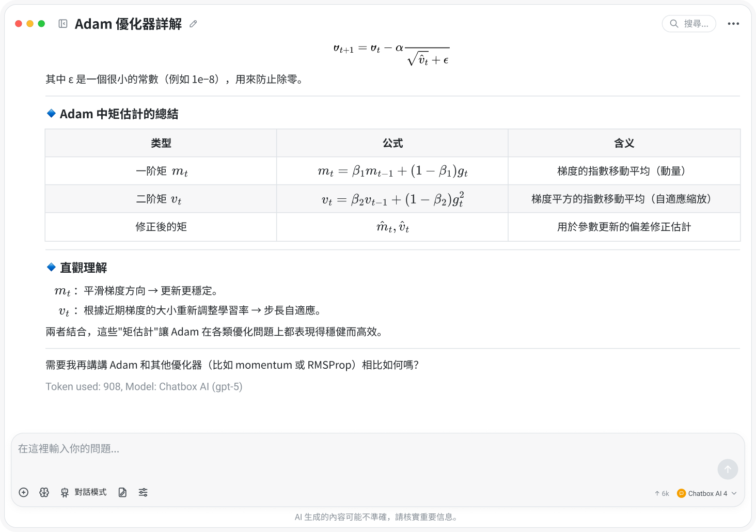This screenshot has height=532, width=756.
Task: Click the 兩者結合 summary sentence
Action: pyautogui.click(x=215, y=332)
